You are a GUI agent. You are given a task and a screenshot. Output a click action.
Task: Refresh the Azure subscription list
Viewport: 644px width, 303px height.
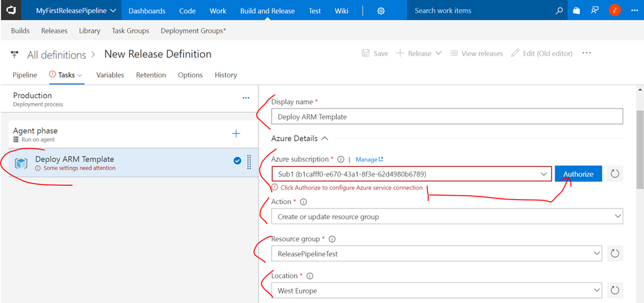(x=615, y=174)
